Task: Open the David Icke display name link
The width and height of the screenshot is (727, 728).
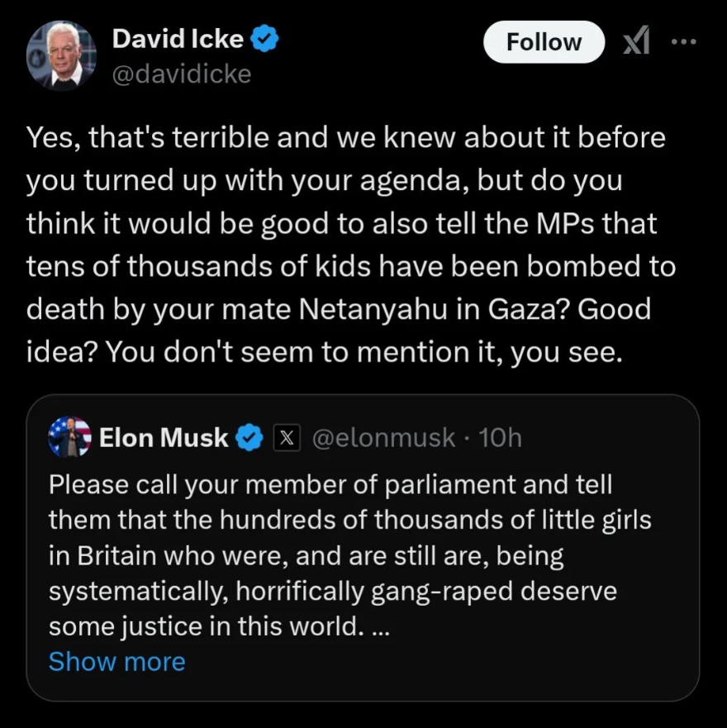Action: click(178, 39)
